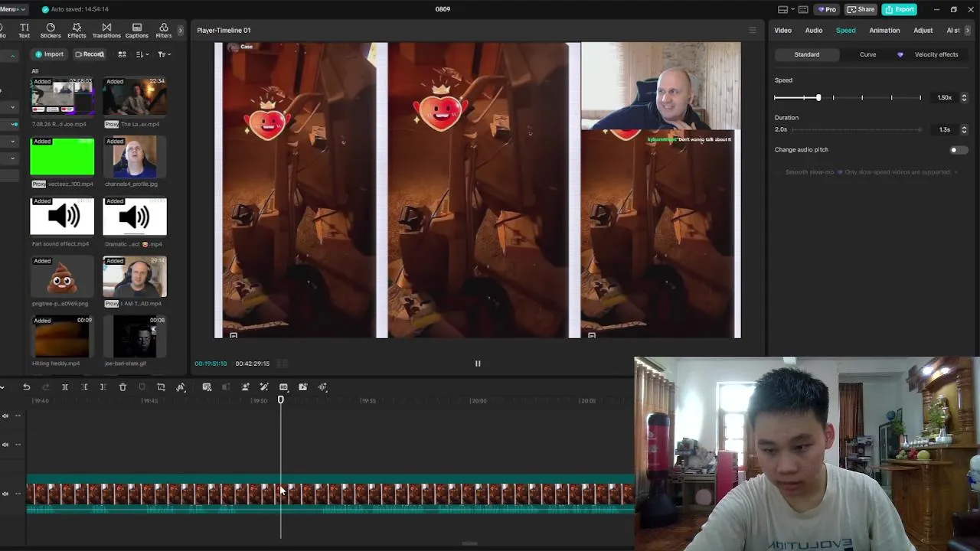Open the shortcuts panel icon beside layout
The image size is (980, 551).
(803, 9)
